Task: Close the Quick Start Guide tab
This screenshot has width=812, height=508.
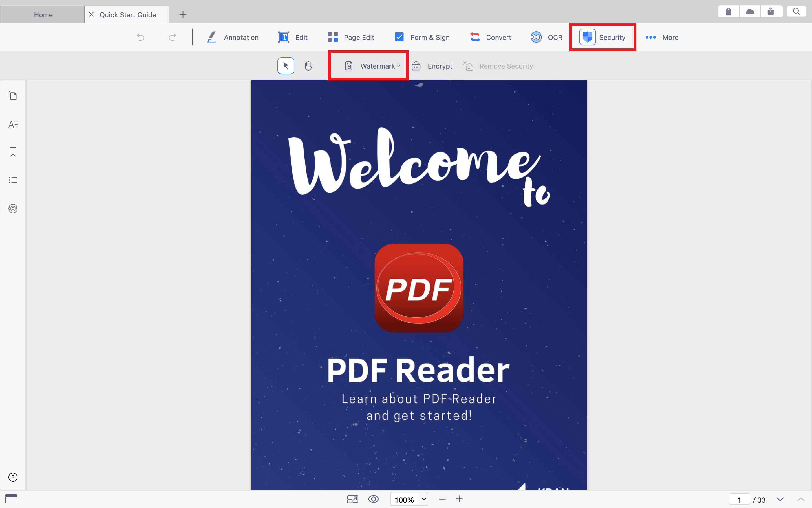Action: pyautogui.click(x=91, y=14)
